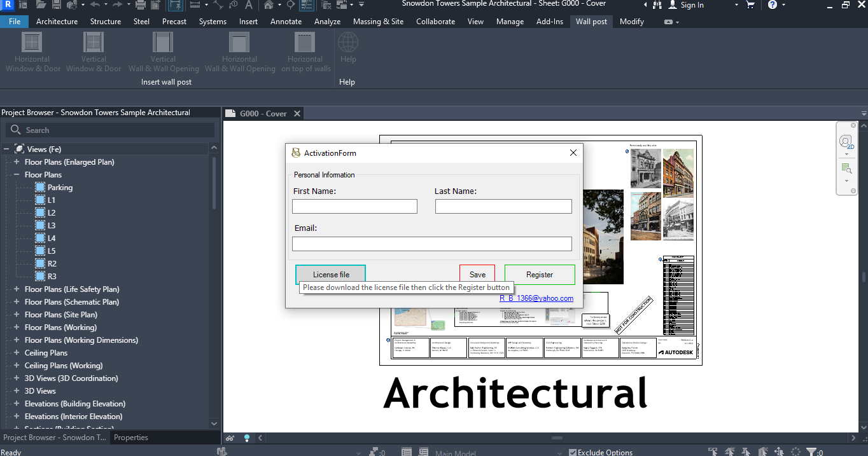Click the Text tool icon in quick access toolbar

pyautogui.click(x=248, y=5)
